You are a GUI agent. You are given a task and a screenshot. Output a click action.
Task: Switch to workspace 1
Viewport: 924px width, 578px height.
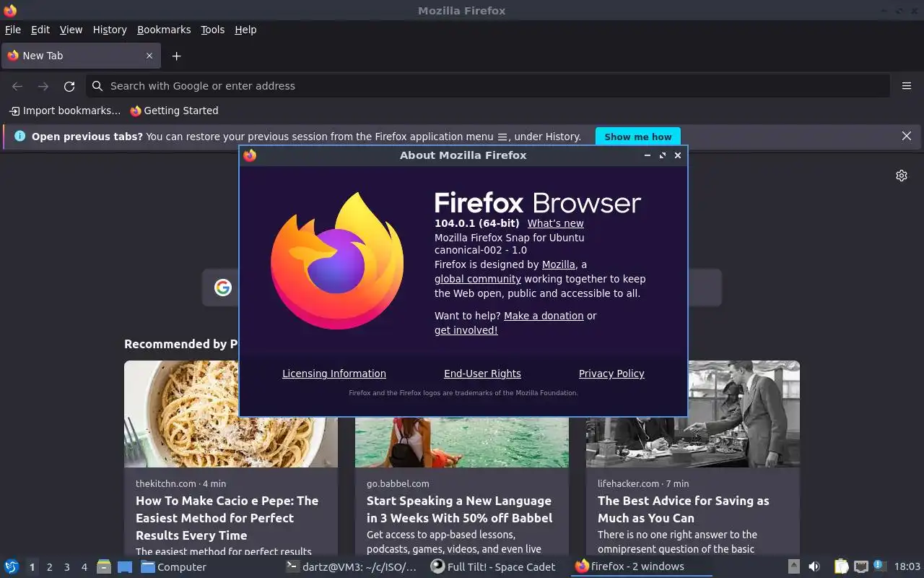click(x=32, y=567)
